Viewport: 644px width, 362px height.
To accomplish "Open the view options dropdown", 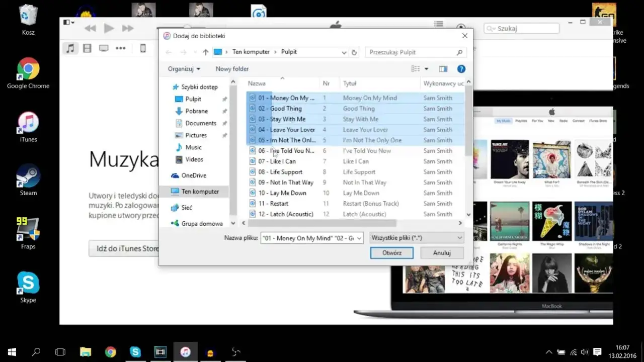I will [427, 69].
